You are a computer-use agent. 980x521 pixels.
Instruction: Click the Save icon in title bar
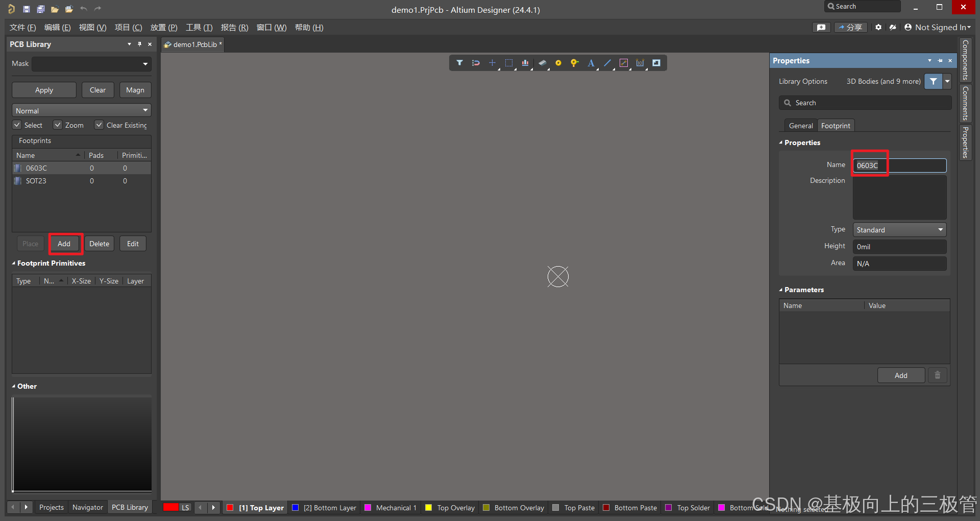click(27, 9)
